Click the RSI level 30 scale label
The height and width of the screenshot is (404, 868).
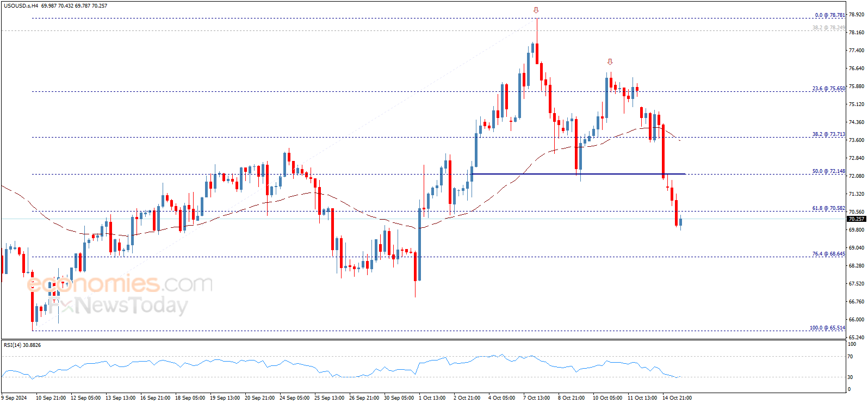(x=850, y=377)
